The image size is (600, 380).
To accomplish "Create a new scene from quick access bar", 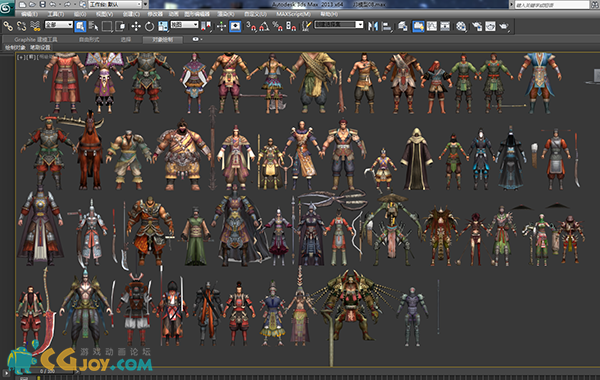I will point(23,5).
